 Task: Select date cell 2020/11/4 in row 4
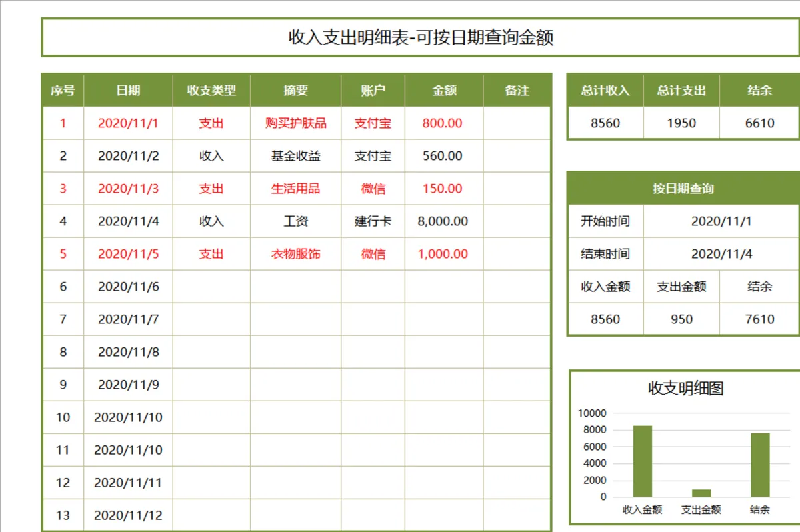pyautogui.click(x=129, y=221)
